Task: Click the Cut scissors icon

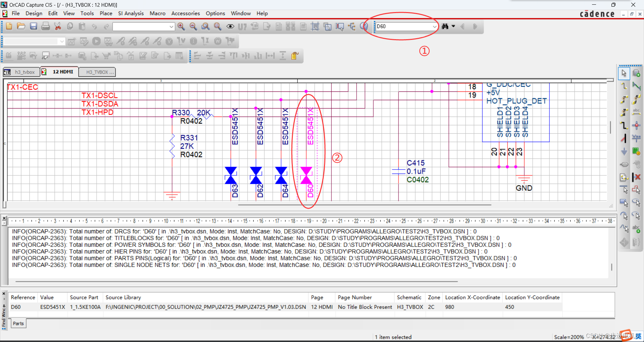Action: pyautogui.click(x=58, y=26)
